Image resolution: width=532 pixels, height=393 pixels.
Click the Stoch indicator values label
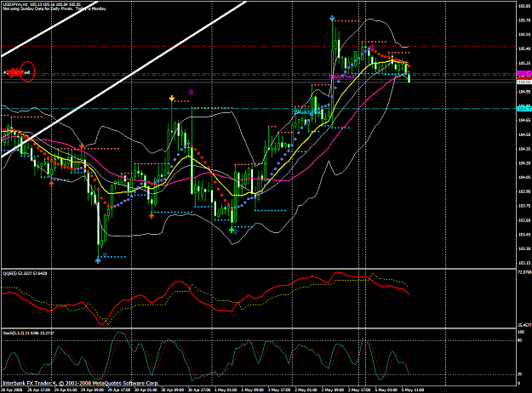[x=28, y=333]
